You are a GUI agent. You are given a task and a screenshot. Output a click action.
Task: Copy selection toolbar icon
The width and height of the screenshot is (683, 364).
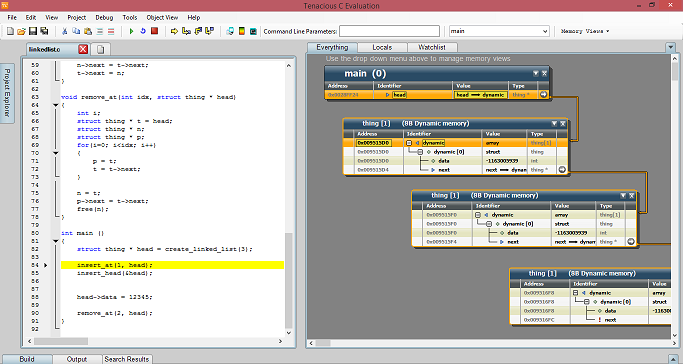pos(76,31)
